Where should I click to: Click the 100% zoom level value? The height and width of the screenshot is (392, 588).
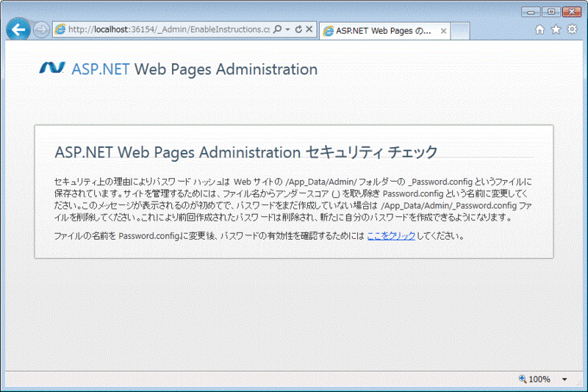coord(539,379)
